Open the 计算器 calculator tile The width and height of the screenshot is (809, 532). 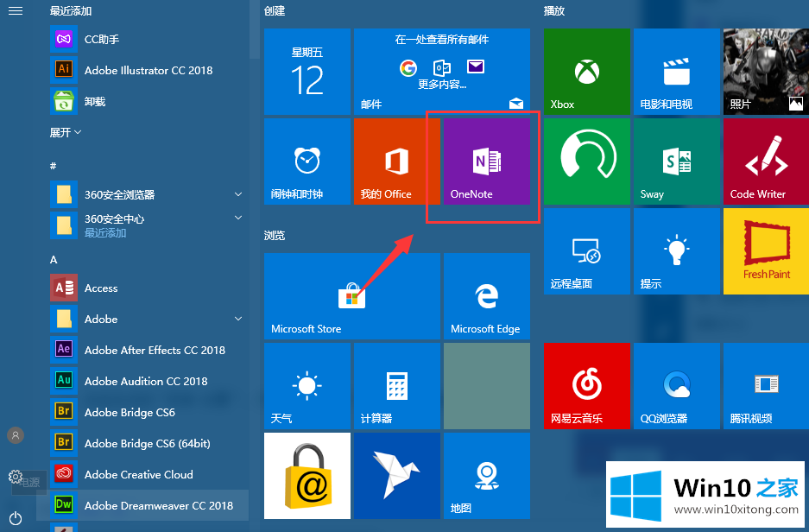[397, 386]
